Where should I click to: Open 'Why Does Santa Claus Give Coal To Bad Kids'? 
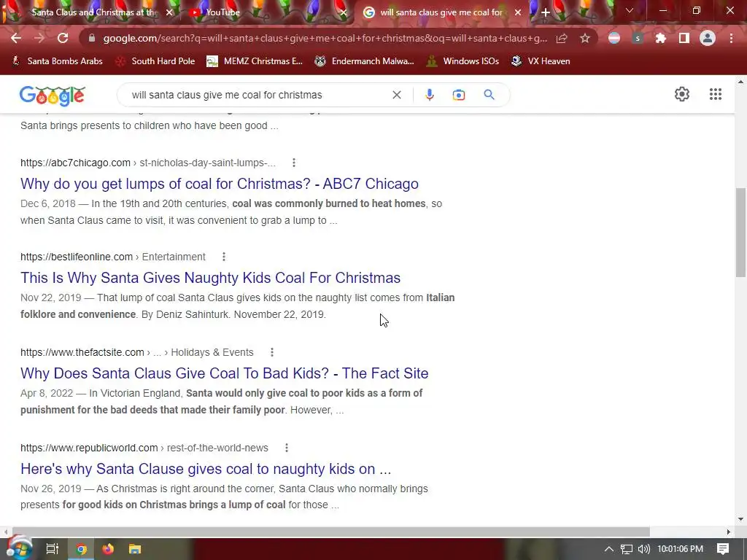(x=225, y=373)
